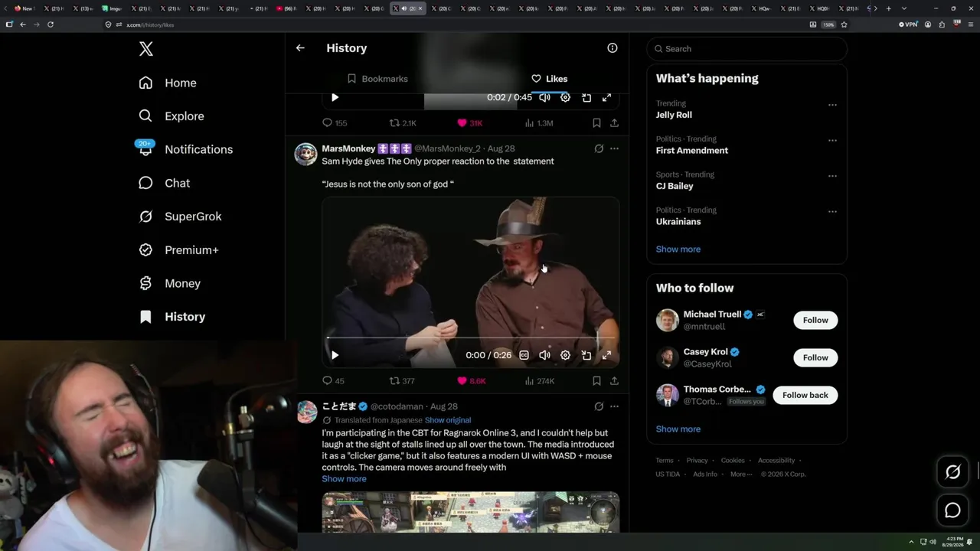The height and width of the screenshot is (551, 980).
Task: Reply to the post with 45 comments
Action: pyautogui.click(x=333, y=381)
